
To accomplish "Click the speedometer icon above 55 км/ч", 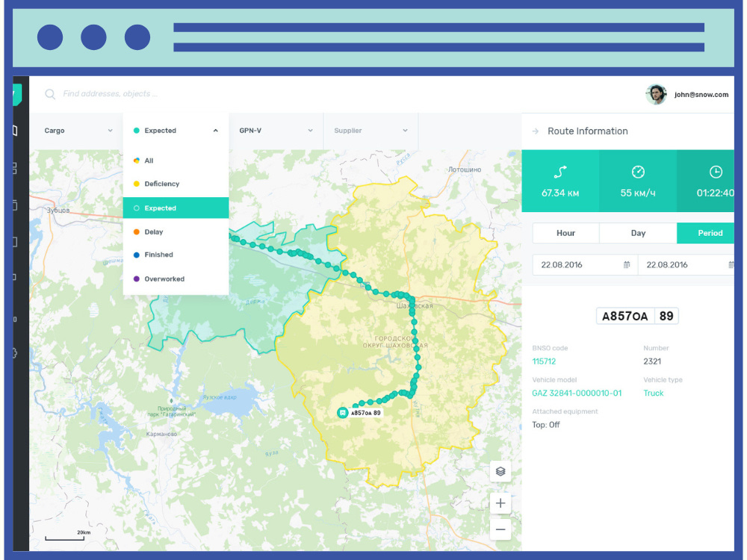I will click(638, 171).
